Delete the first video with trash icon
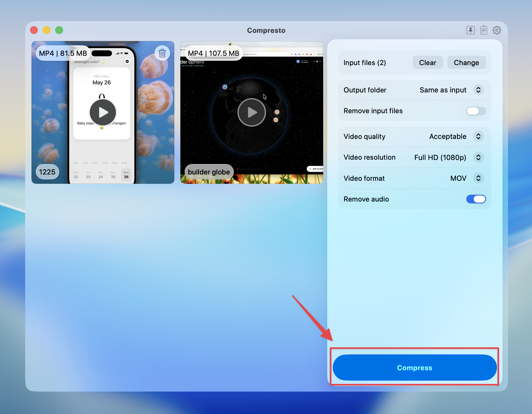This screenshot has height=414, width=532. 162,53
